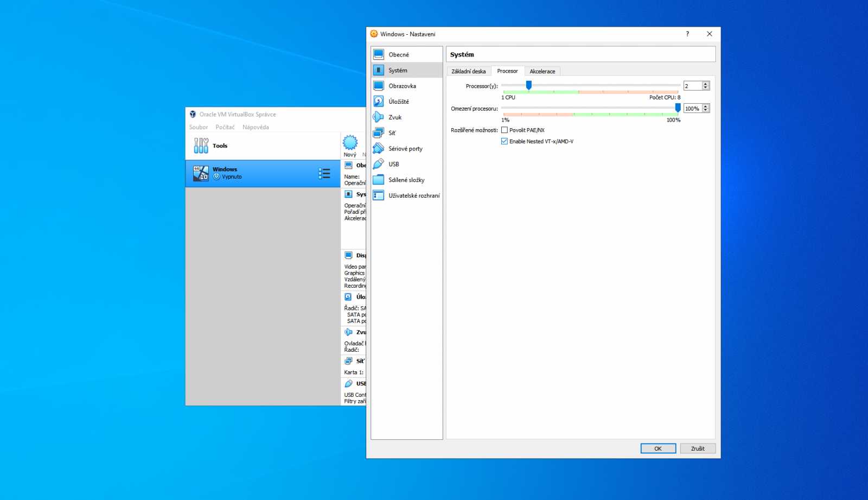Open the Windows VM list menu icon

(324, 173)
